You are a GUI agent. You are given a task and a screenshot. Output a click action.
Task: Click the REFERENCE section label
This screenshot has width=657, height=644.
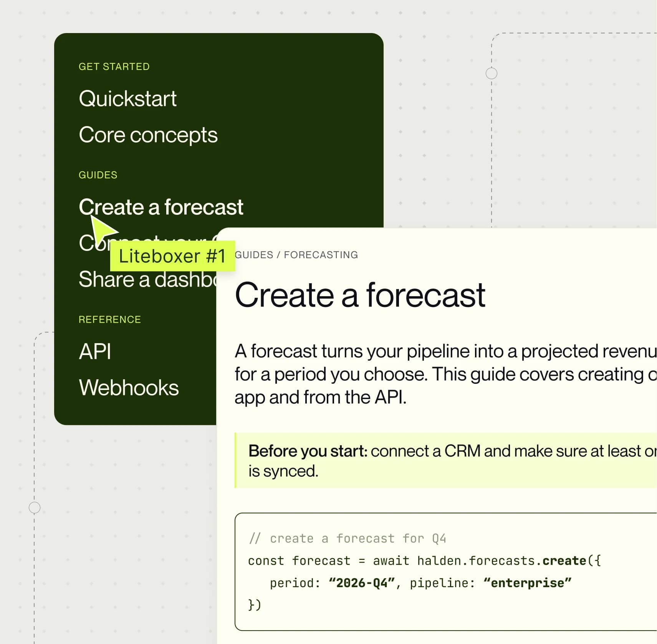click(x=110, y=319)
